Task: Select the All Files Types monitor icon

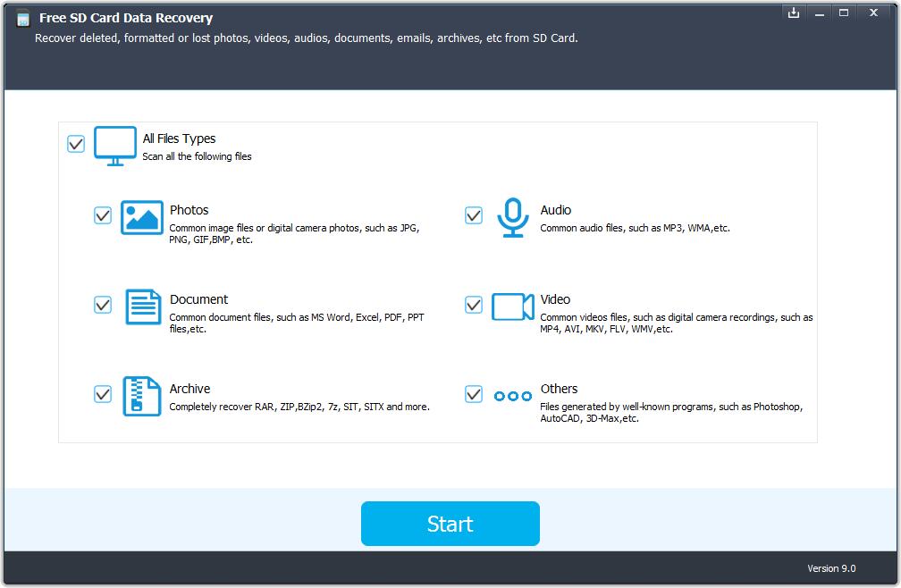Action: tap(114, 144)
